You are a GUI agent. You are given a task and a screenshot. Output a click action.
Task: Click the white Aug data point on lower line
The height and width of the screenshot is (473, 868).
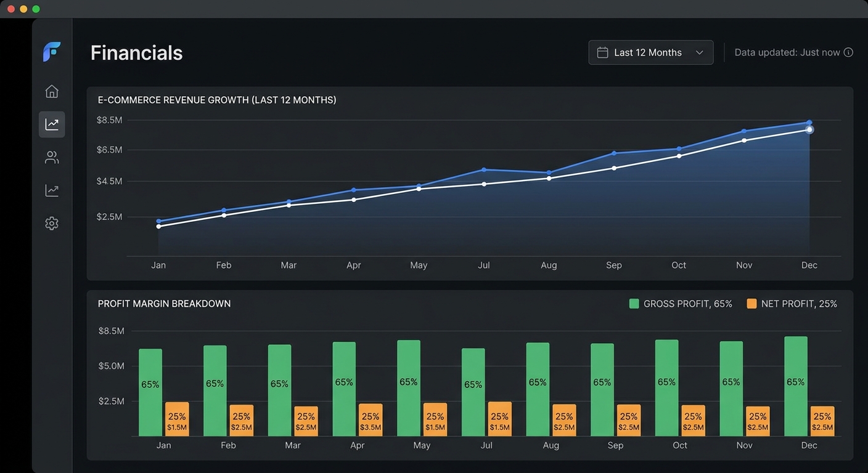[x=549, y=178]
